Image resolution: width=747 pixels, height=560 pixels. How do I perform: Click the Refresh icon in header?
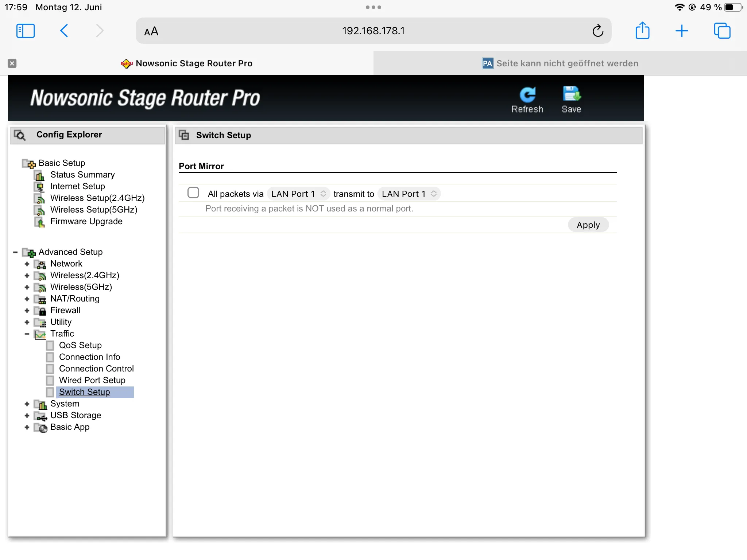[527, 95]
